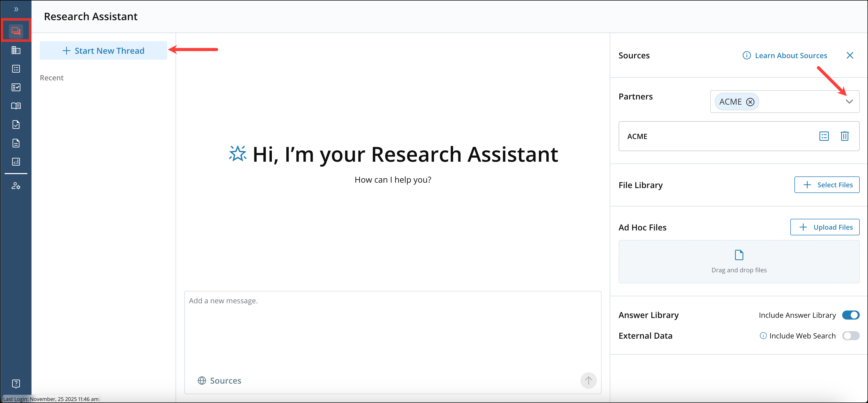Click Select Files button
868x403 pixels.
tap(827, 185)
